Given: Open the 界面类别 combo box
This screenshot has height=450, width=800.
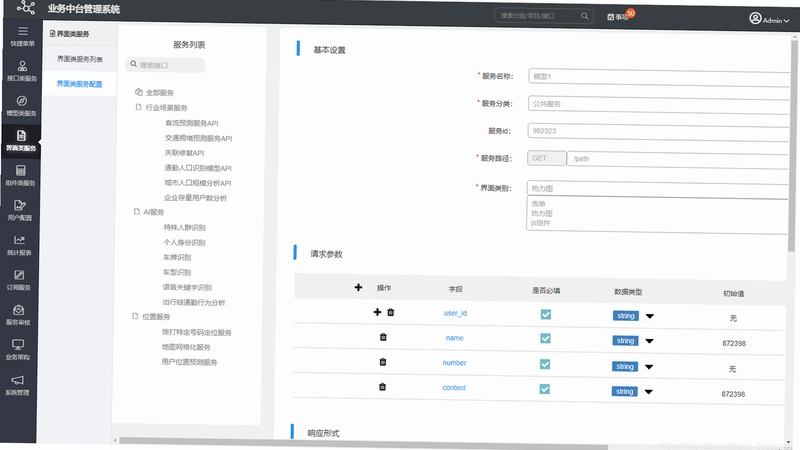Looking at the screenshot, I should (x=658, y=188).
